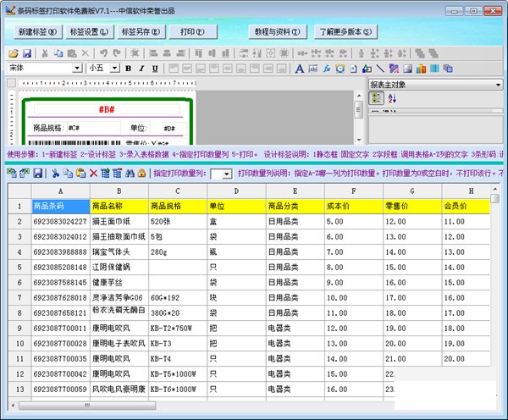The image size is (508, 420).
Task: Toggle categorized view in the property panel
Action: 377,99
